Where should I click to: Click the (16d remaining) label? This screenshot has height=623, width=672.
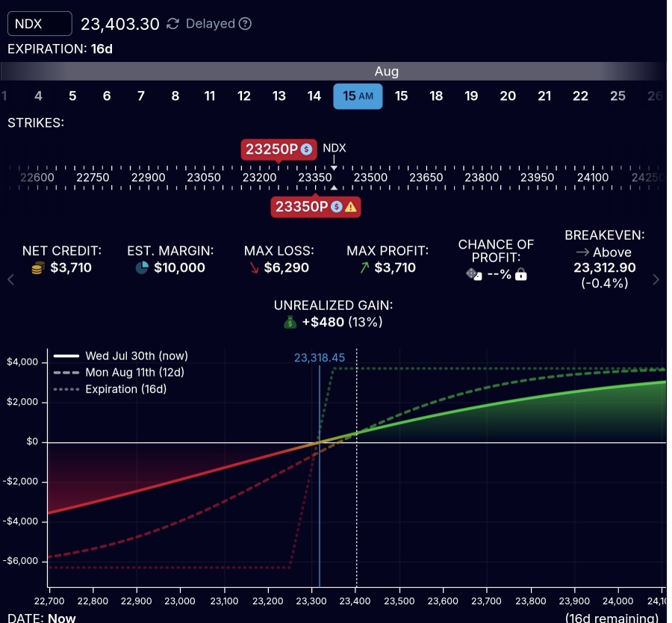point(612,618)
